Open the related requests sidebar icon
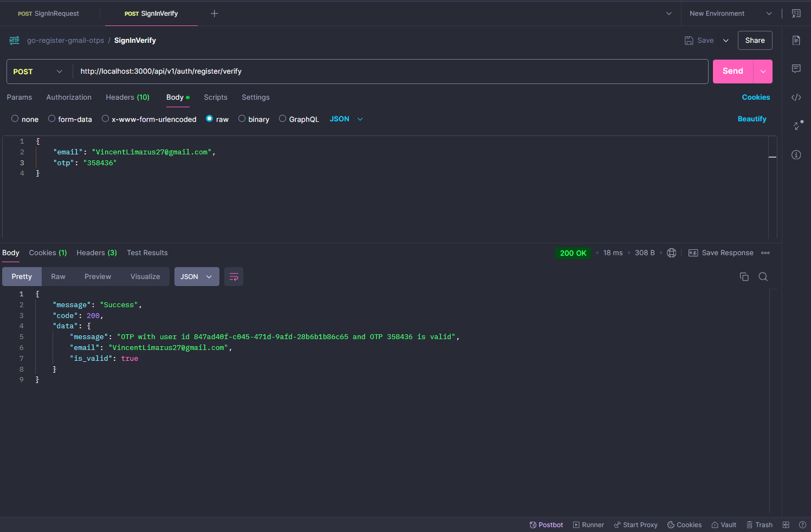 click(798, 125)
